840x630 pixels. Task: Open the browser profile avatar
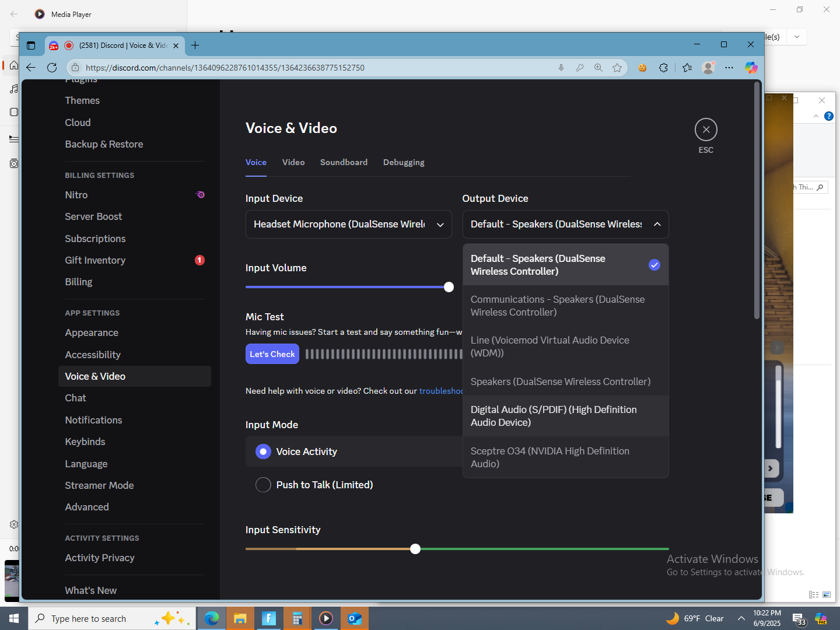(x=708, y=68)
